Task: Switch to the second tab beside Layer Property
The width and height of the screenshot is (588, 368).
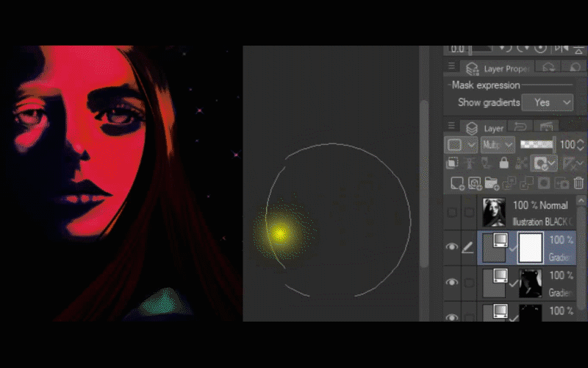Action: pos(548,67)
